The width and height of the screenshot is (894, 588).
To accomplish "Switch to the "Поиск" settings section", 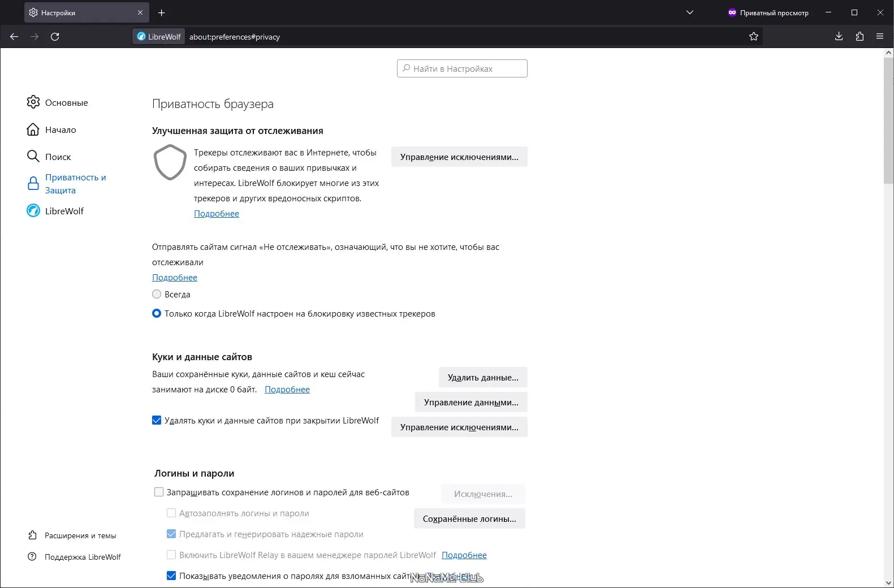I will pos(58,157).
